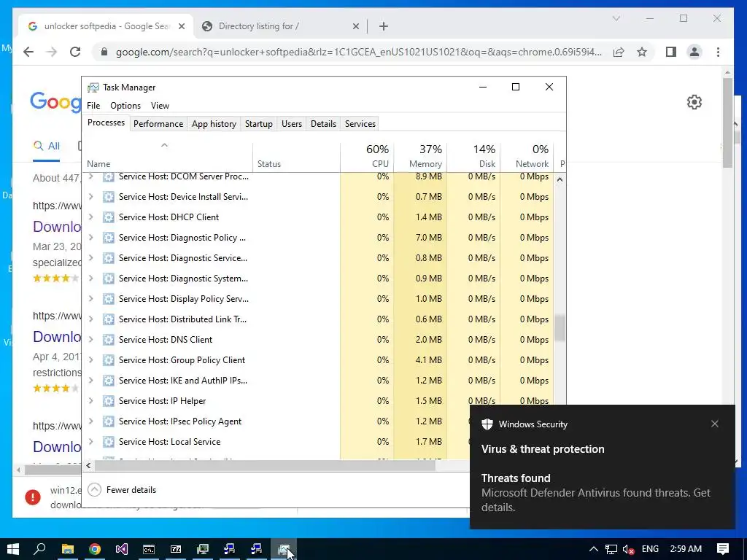The height and width of the screenshot is (560, 747).
Task: Expand Service Host: Diagnostic Policy row
Action: point(90,238)
